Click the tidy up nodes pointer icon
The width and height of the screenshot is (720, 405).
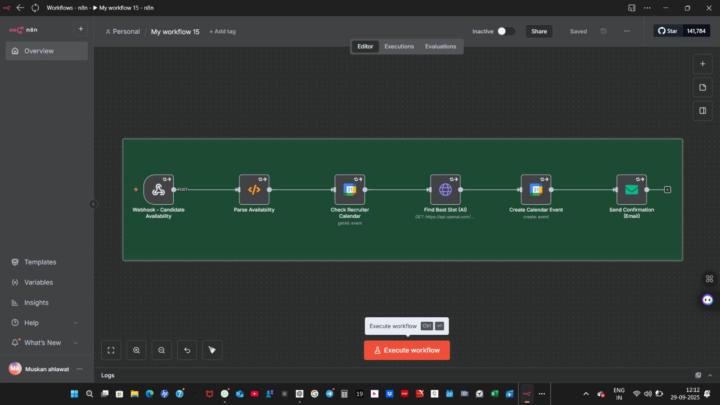pos(212,350)
